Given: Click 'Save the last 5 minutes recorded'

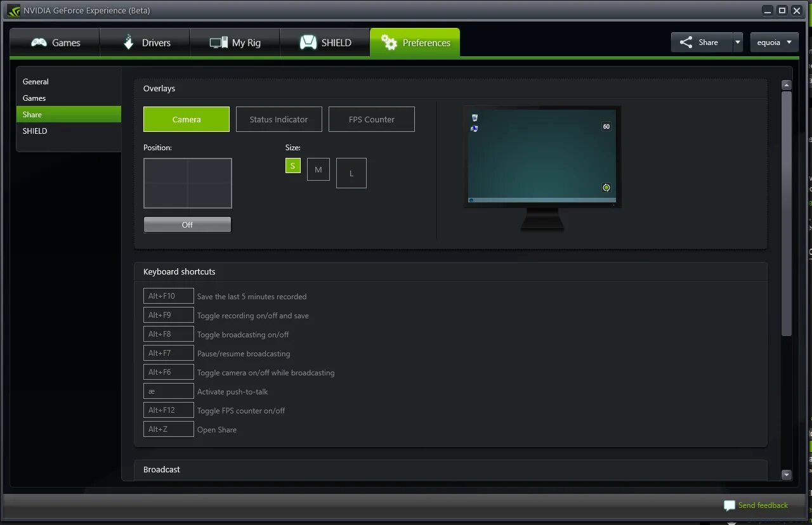Looking at the screenshot, I should tap(252, 297).
